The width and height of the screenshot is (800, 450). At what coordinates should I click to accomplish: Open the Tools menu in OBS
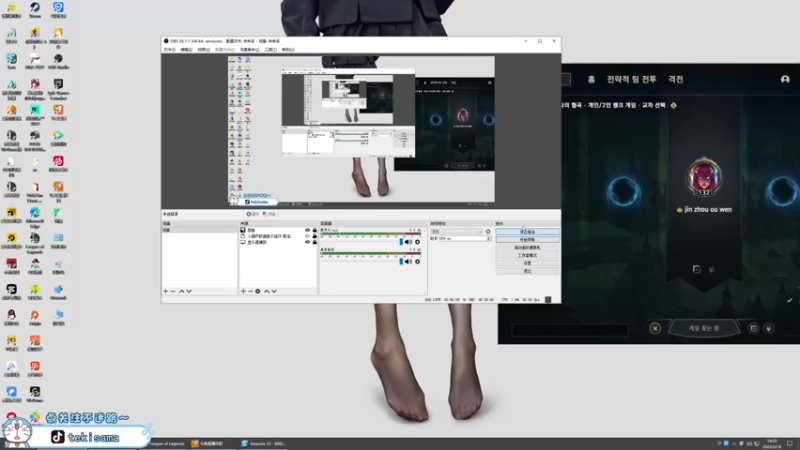pos(270,49)
